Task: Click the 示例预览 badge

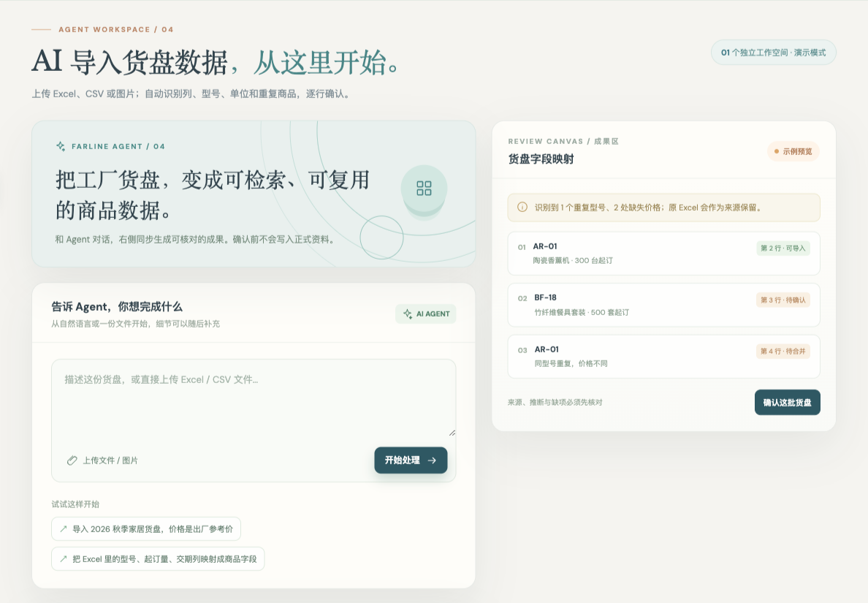Action: pyautogui.click(x=793, y=151)
